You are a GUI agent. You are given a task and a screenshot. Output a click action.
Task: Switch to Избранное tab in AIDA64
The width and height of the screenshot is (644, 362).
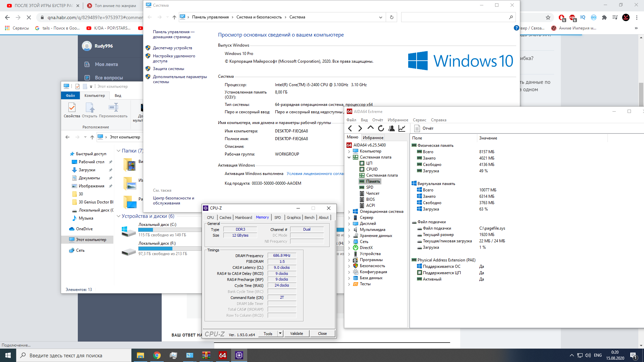click(373, 137)
